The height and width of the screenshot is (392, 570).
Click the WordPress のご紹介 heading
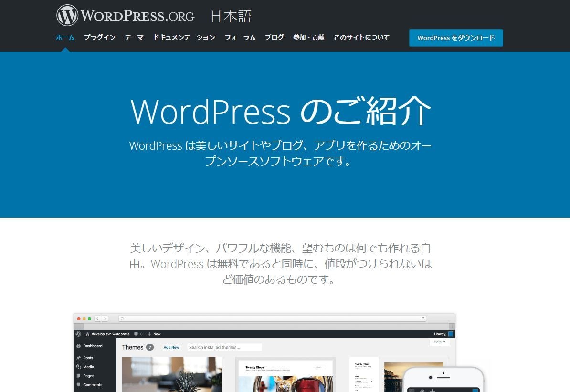coord(280,111)
